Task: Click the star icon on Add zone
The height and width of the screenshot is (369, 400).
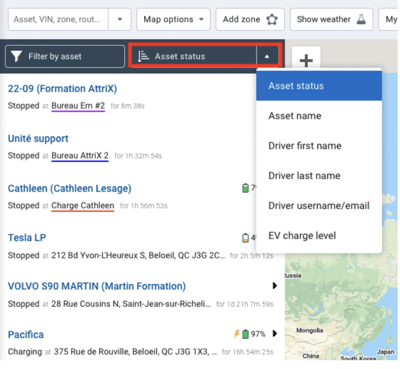Action: [x=272, y=19]
